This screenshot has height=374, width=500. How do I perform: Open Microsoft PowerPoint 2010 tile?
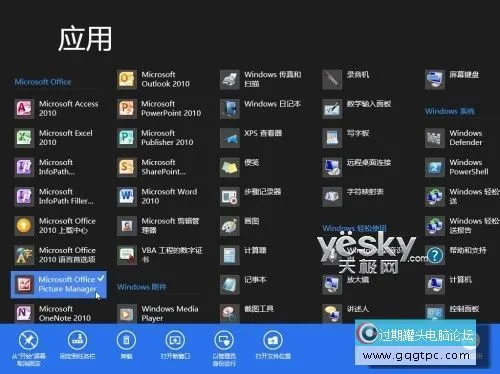point(159,109)
